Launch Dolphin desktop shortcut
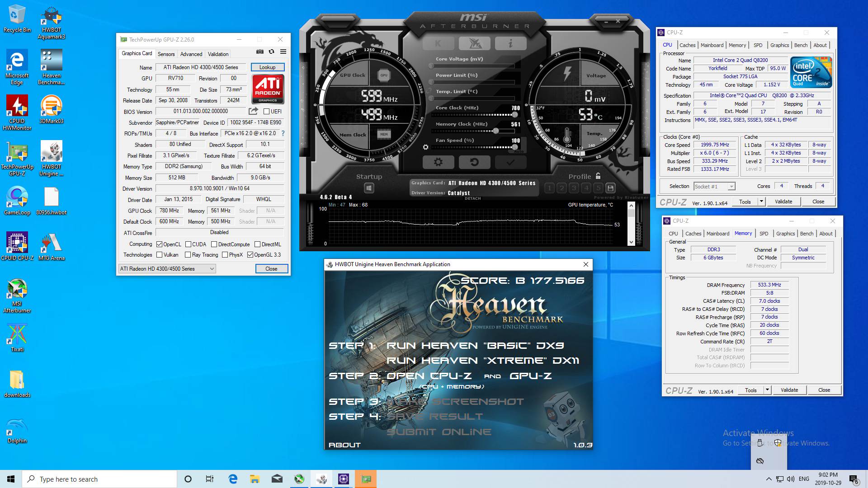 point(17,430)
